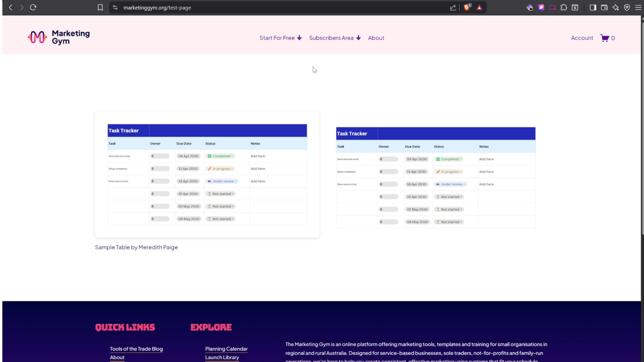This screenshot has width=644, height=362.
Task: Open the browser hamburger main menu
Action: pyautogui.click(x=638, y=7)
